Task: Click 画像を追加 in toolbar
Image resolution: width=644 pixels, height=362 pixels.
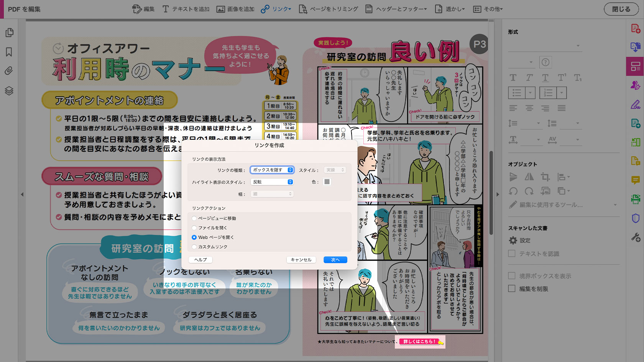Action: tap(235, 9)
